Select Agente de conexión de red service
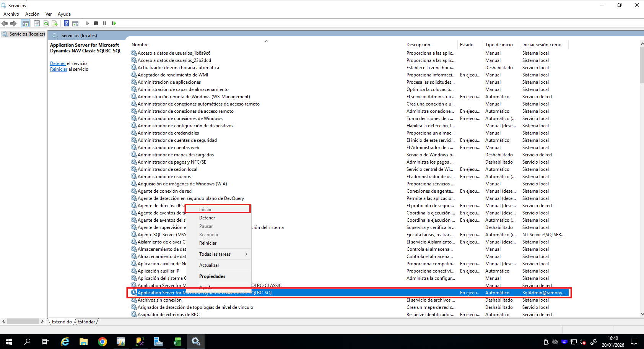The width and height of the screenshot is (644, 349). [164, 191]
